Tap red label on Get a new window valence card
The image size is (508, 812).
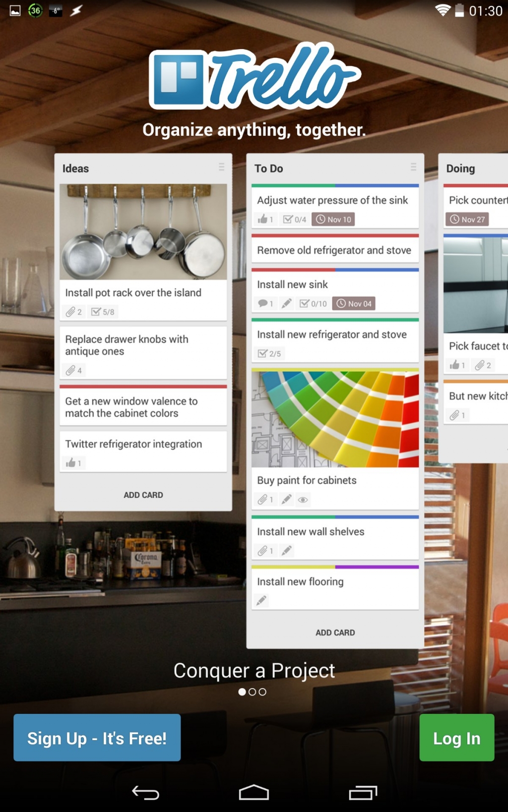pos(143,386)
